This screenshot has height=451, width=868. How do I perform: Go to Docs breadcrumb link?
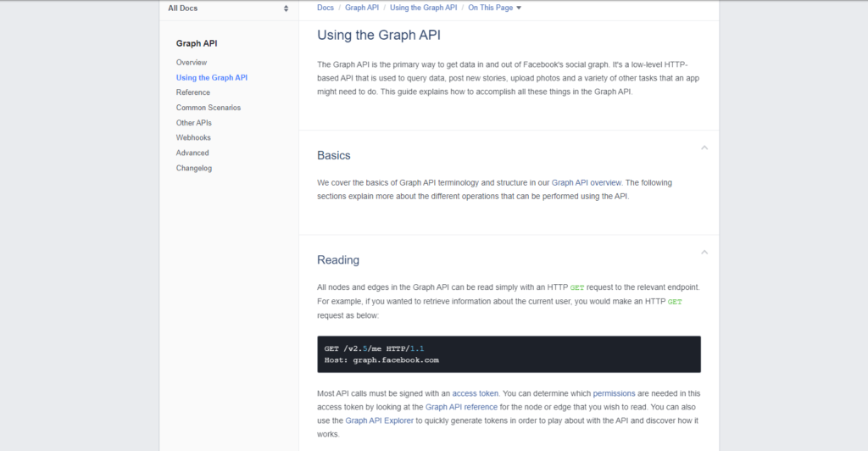click(325, 8)
